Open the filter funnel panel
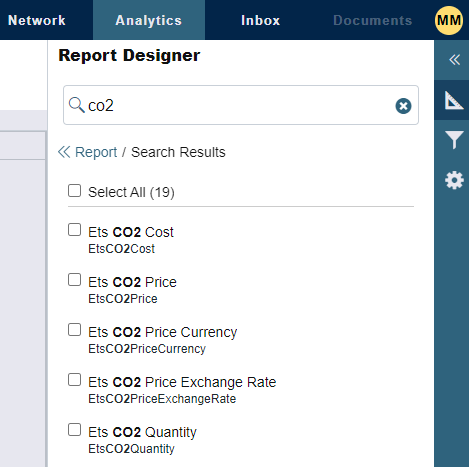This screenshot has height=467, width=469. pyautogui.click(x=454, y=140)
